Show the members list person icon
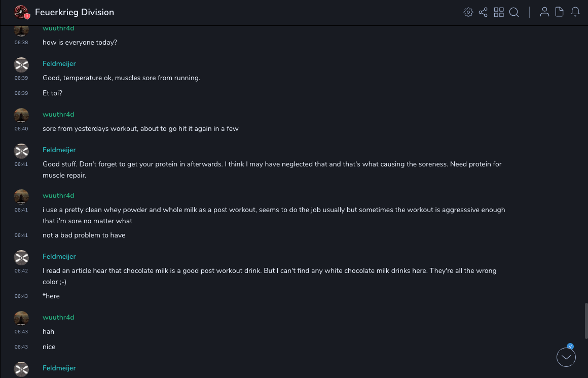Image resolution: width=588 pixels, height=378 pixels. pyautogui.click(x=544, y=12)
